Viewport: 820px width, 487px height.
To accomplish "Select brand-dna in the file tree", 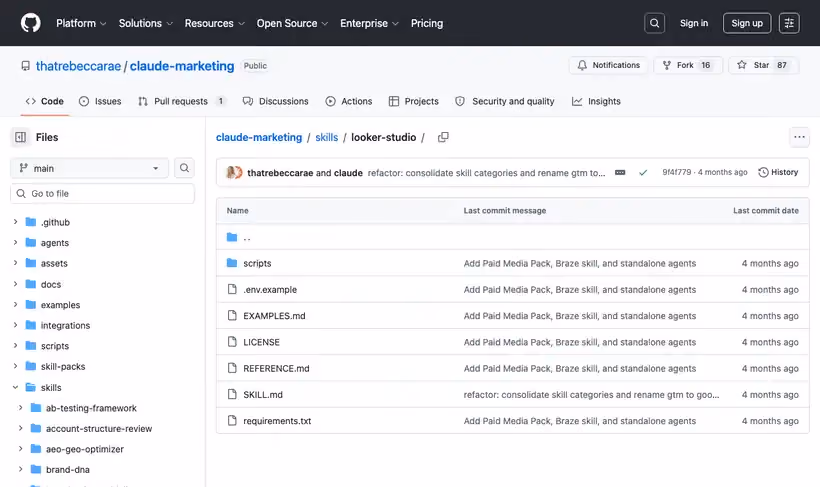I will (x=67, y=469).
